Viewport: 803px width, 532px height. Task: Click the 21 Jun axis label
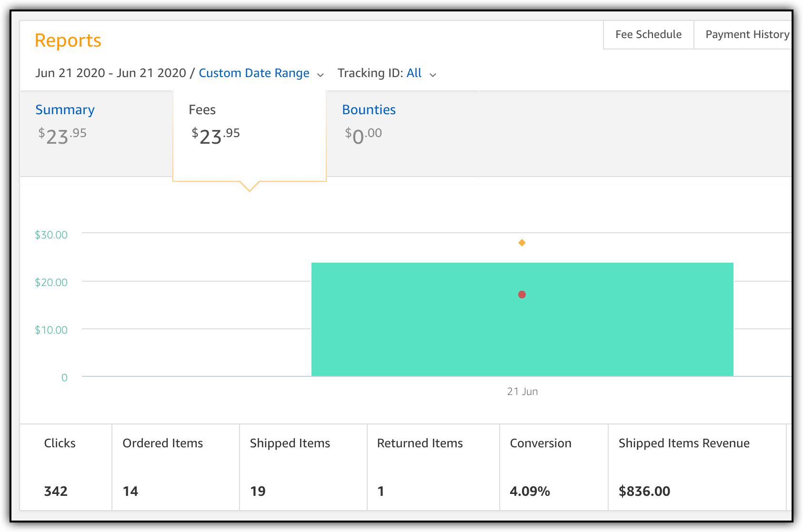[x=522, y=391]
